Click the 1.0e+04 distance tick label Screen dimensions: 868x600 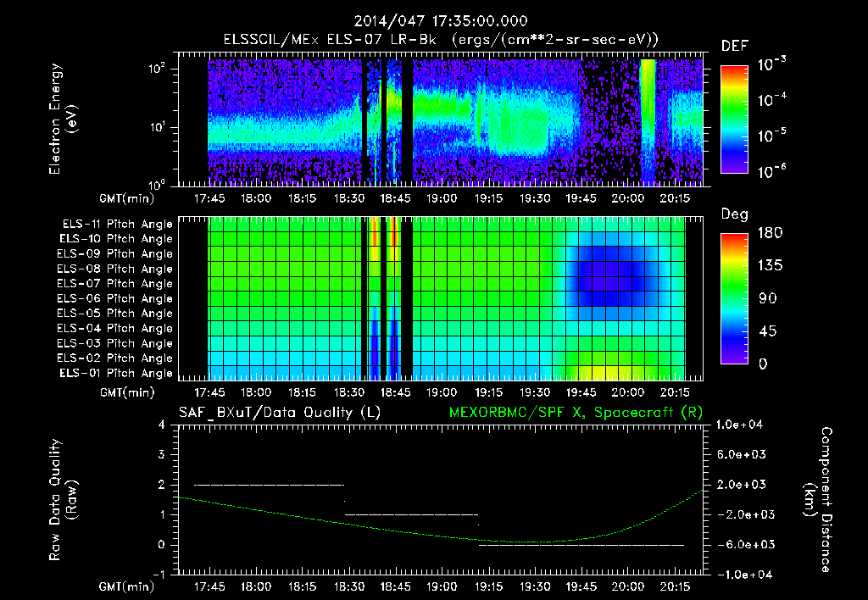point(739,425)
